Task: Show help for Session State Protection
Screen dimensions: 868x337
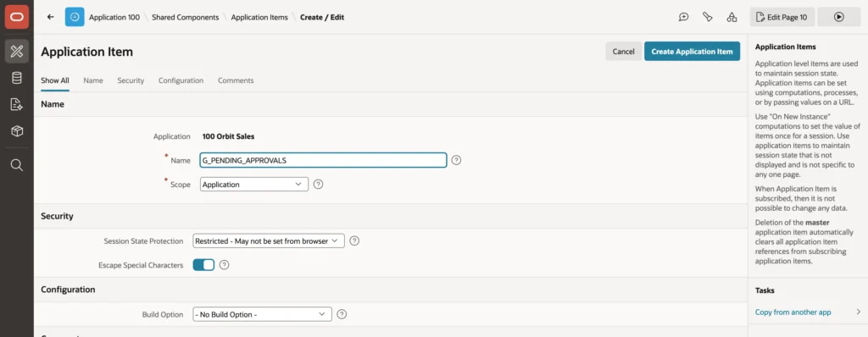Action: (x=355, y=240)
